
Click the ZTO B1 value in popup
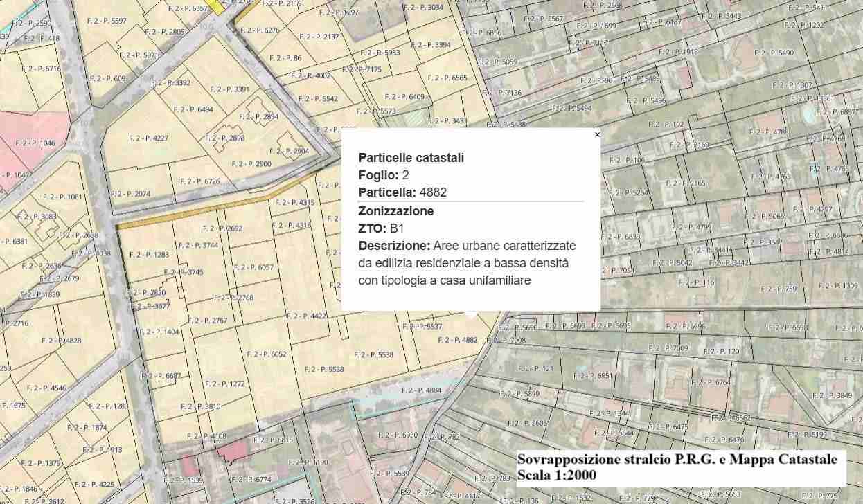pos(397,228)
